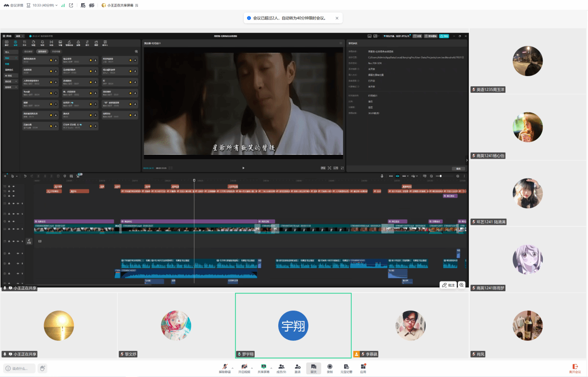Leave via 离开会议 button
588x377 pixels.
[575, 368]
